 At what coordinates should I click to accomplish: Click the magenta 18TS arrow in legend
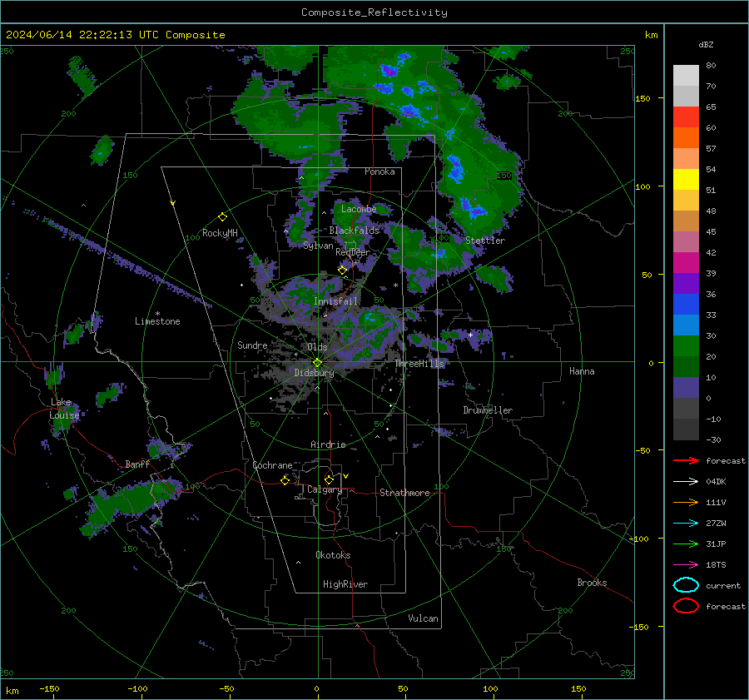click(x=686, y=565)
